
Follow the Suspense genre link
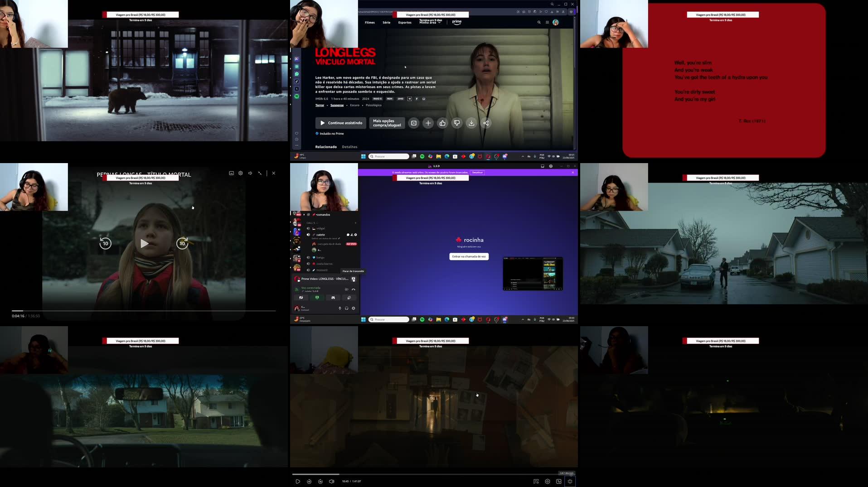pos(337,105)
